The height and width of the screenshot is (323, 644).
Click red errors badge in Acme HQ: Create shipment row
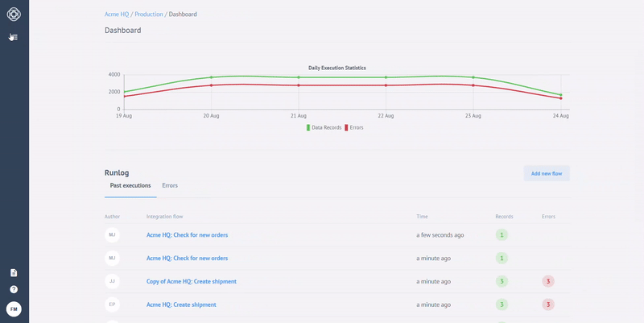[x=548, y=304]
